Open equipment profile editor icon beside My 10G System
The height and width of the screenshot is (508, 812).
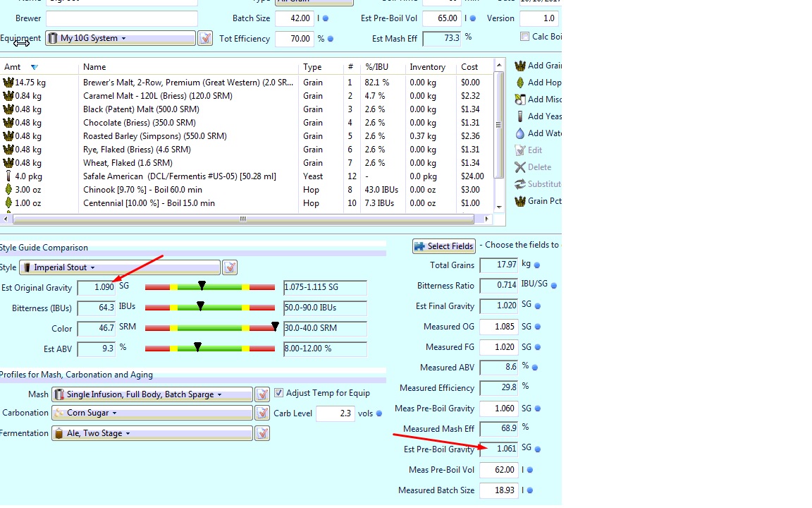point(205,38)
